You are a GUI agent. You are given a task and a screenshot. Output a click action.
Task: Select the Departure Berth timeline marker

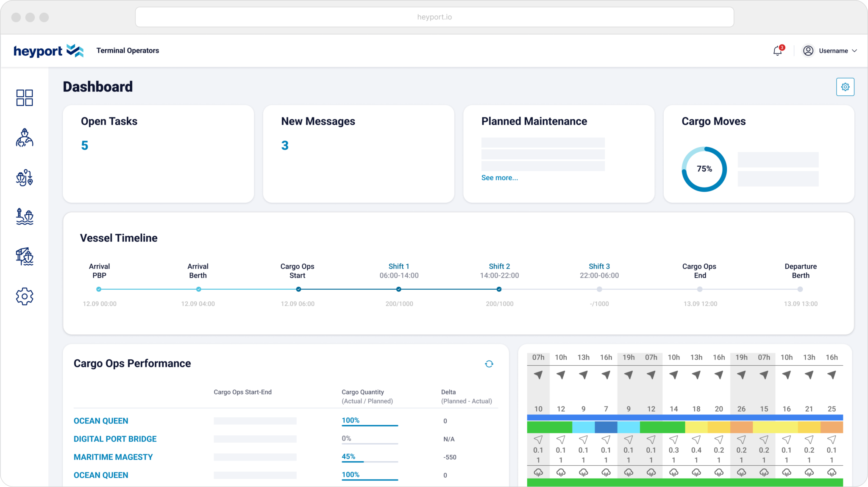(800, 289)
